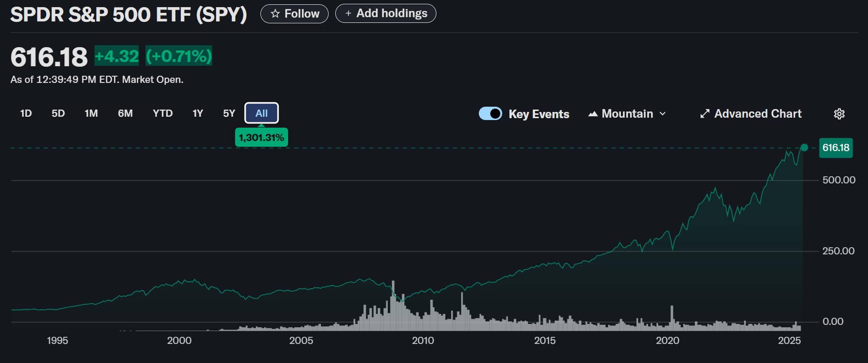This screenshot has width=868, height=363.
Task: Click the 250.00 axis label
Action: [838, 251]
